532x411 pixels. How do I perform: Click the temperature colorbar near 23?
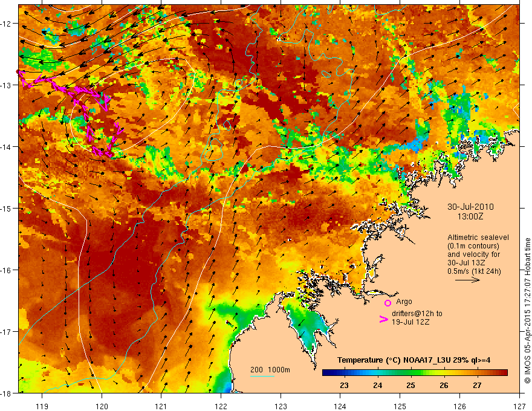click(345, 373)
